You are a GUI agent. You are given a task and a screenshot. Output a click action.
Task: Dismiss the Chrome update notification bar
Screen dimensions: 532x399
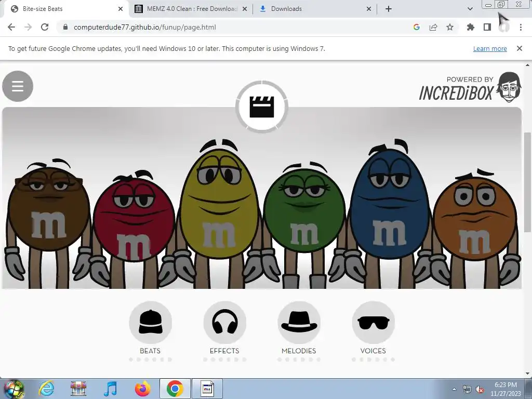point(520,48)
